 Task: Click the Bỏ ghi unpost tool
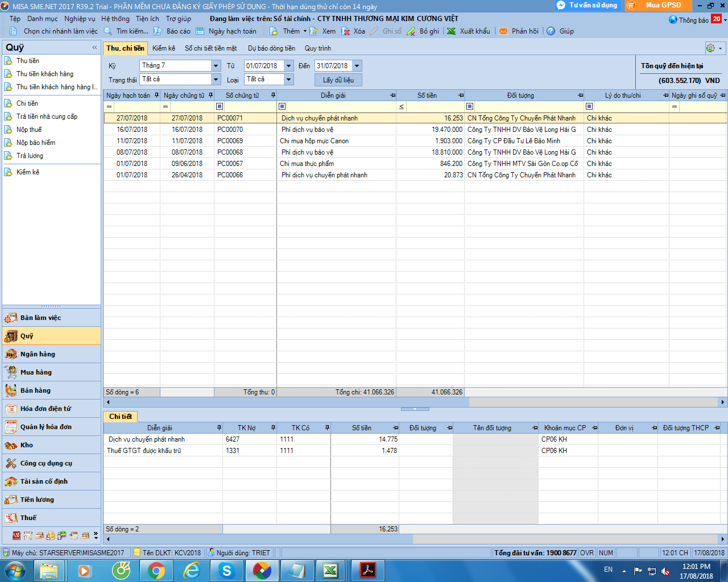[x=423, y=31]
